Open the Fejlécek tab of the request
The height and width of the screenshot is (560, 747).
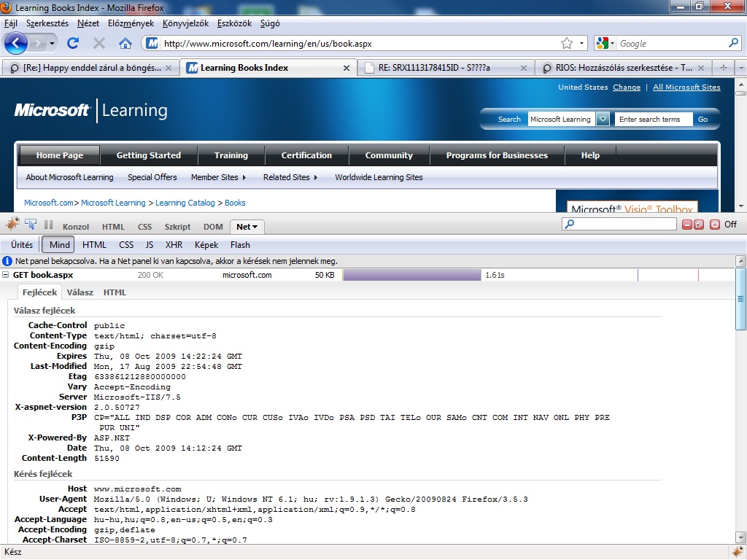39,292
